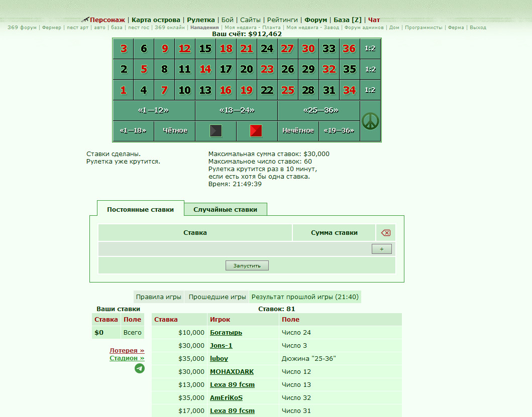Select number 32 on roulette table
This screenshot has width=532, height=417.
pos(329,69)
